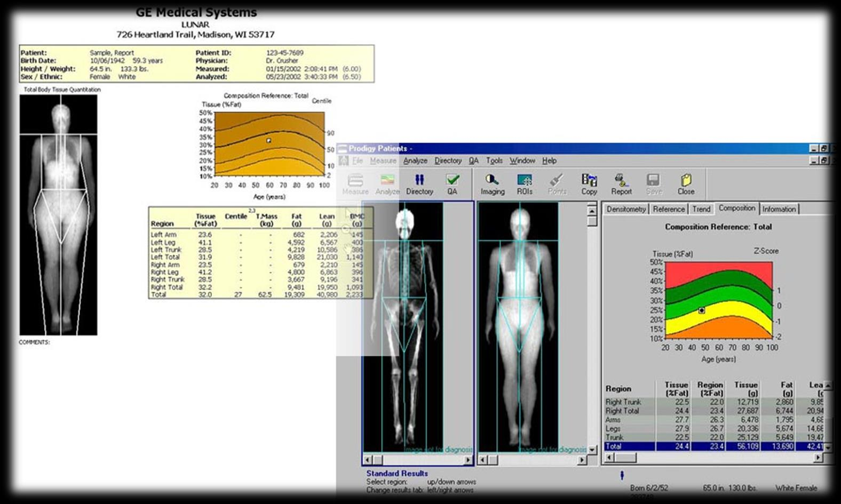841x504 pixels.
Task: Click the data point on Z-Score composition chart
Action: [702, 310]
